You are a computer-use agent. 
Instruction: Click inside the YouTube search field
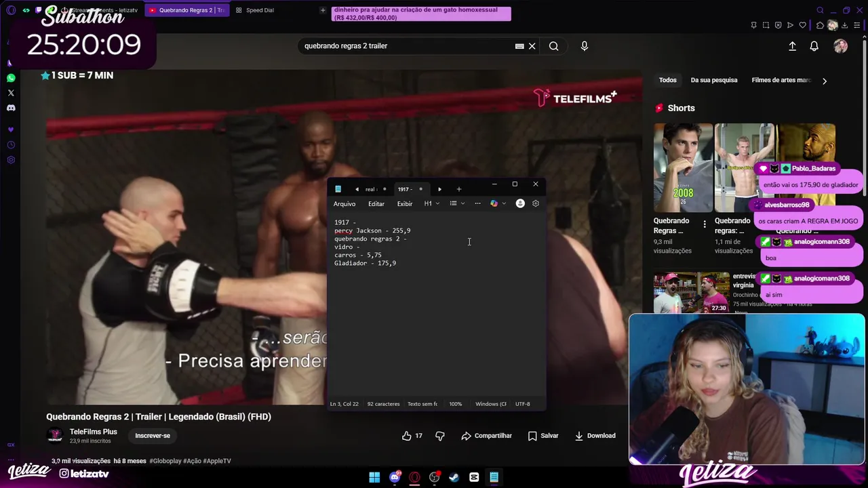[x=407, y=46]
